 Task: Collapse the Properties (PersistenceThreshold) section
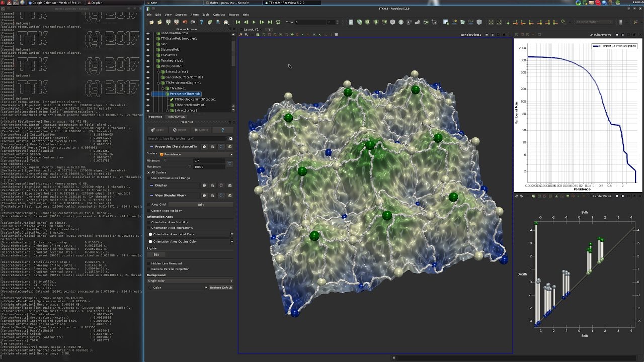click(x=151, y=146)
